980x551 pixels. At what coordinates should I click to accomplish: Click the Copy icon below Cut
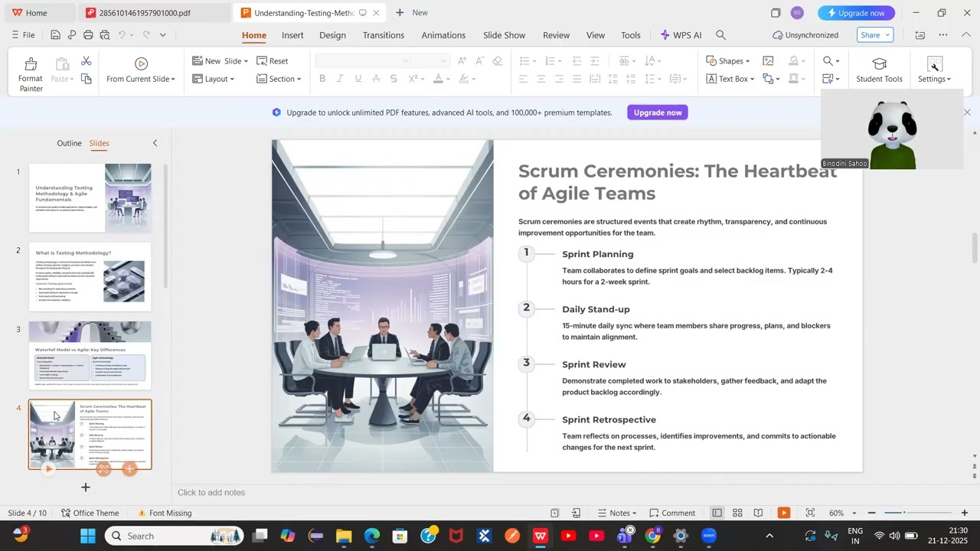click(x=86, y=79)
